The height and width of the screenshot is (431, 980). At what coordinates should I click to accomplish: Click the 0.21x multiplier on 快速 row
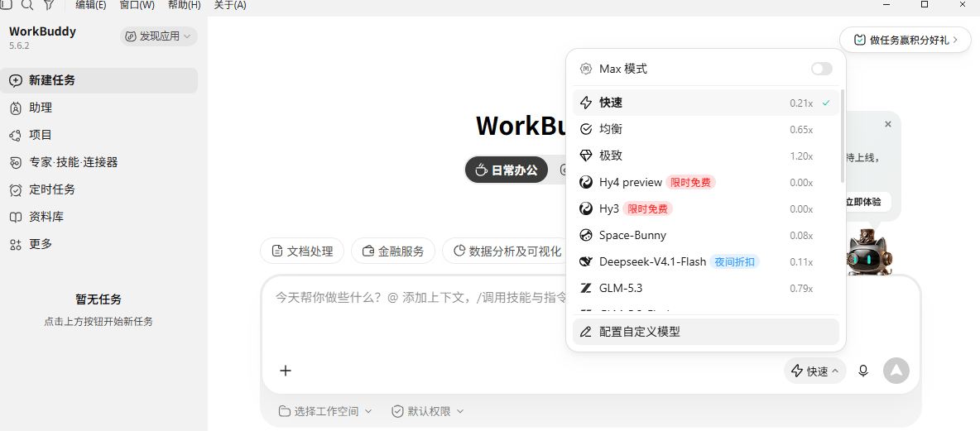(x=800, y=103)
